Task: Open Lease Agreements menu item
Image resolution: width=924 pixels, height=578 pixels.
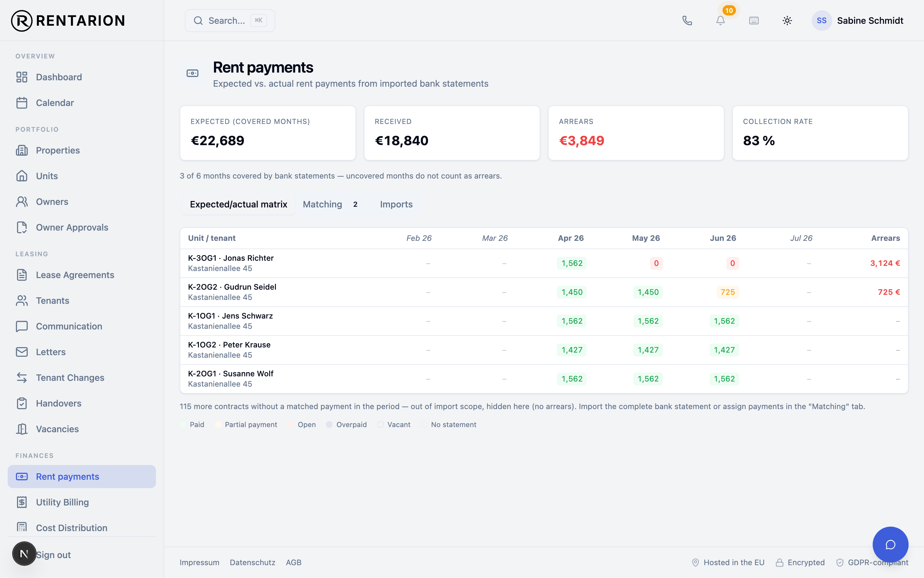Action: (82, 275)
